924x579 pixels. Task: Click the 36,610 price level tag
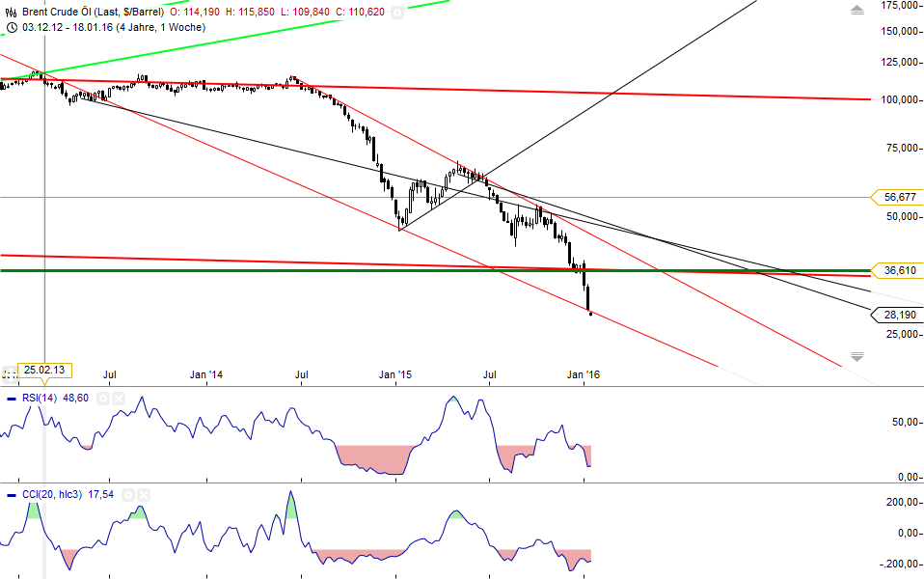pos(898,272)
